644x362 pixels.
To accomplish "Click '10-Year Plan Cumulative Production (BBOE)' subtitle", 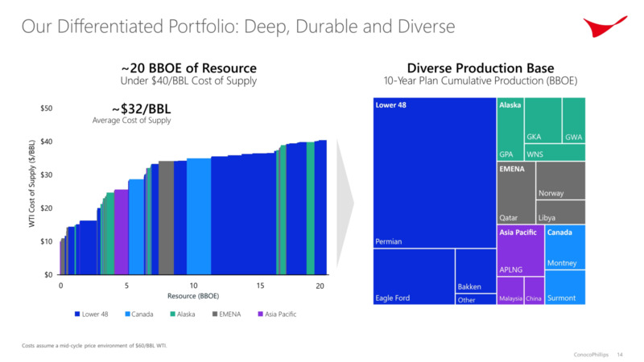I will (481, 81).
